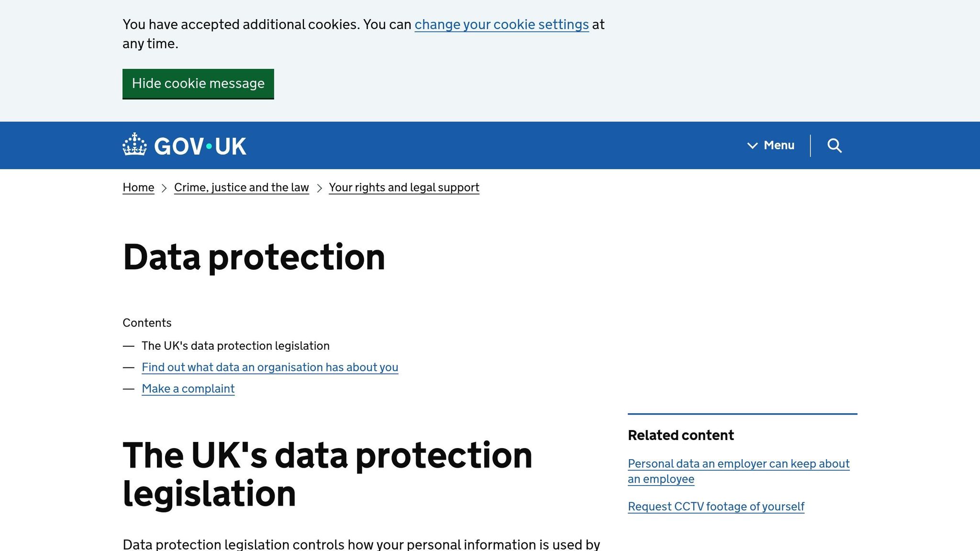Click the chevron before Your rights and legal support
Screen dimensions: 980x551
pos(319,187)
